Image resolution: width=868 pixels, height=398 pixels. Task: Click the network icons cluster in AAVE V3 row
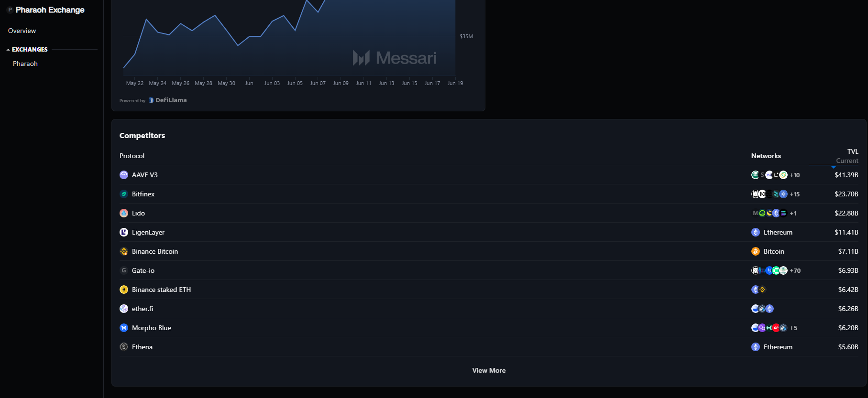point(769,175)
